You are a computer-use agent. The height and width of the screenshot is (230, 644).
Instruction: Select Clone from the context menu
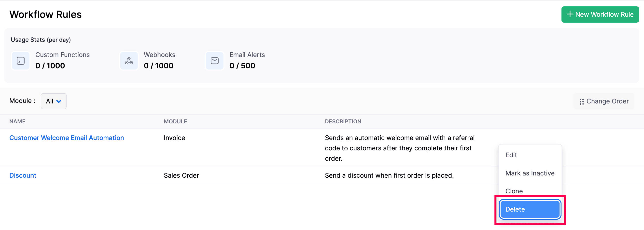(514, 191)
